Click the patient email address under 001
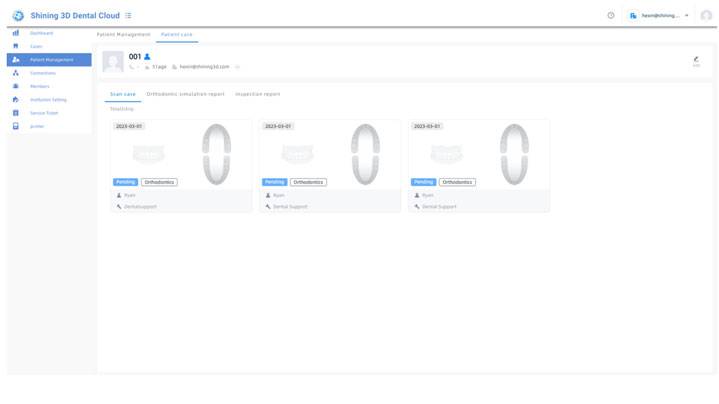Screen dimensions: 719x404 pyautogui.click(x=204, y=67)
